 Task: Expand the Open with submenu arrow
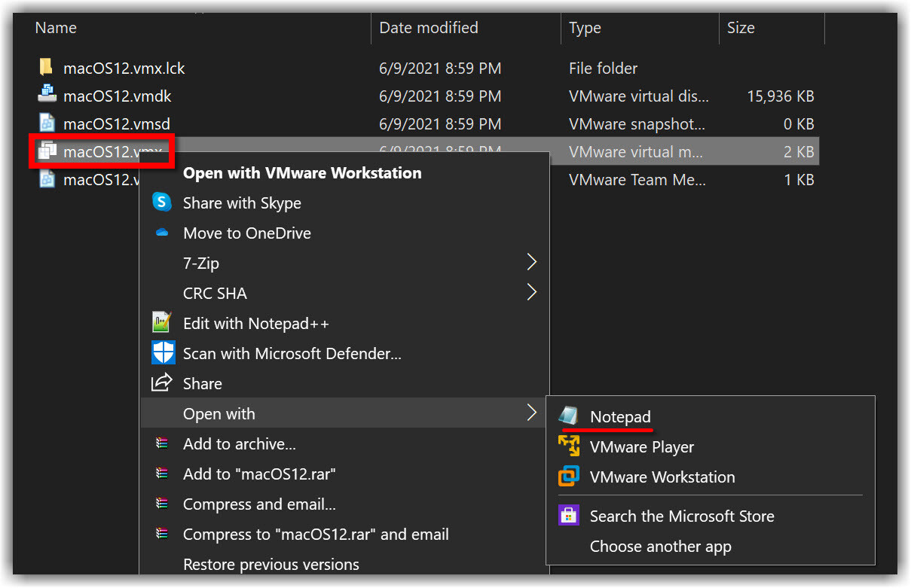click(x=532, y=413)
